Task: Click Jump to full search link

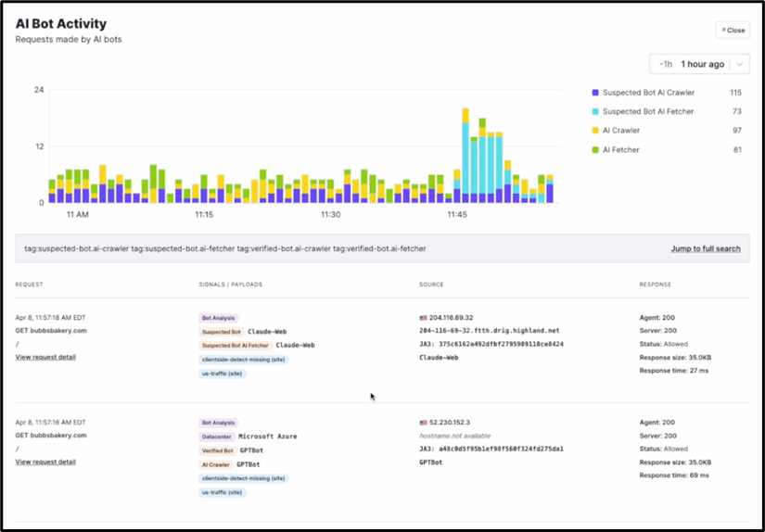Action: (705, 248)
